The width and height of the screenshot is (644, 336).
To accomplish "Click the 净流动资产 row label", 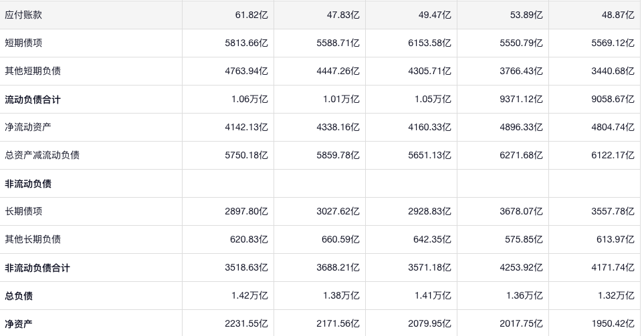I will tap(28, 127).
